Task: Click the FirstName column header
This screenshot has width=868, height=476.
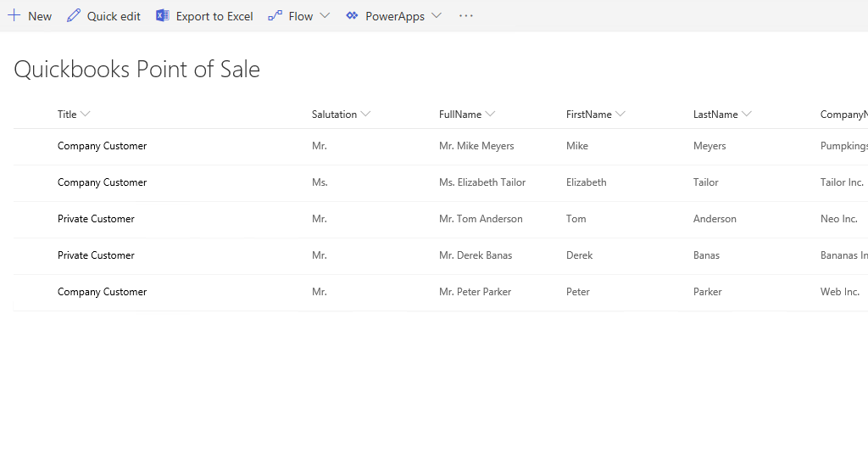Action: pyautogui.click(x=588, y=115)
